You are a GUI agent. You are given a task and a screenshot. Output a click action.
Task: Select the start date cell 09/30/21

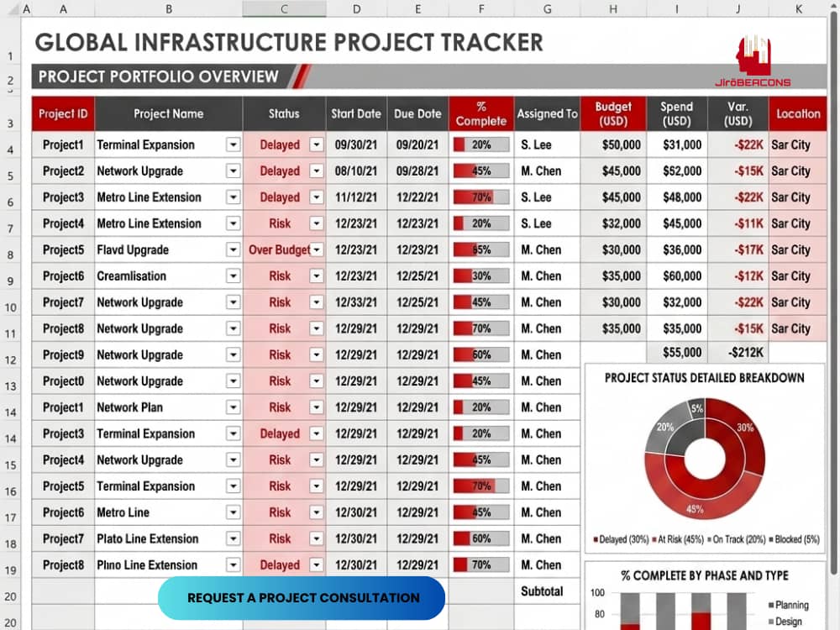356,144
